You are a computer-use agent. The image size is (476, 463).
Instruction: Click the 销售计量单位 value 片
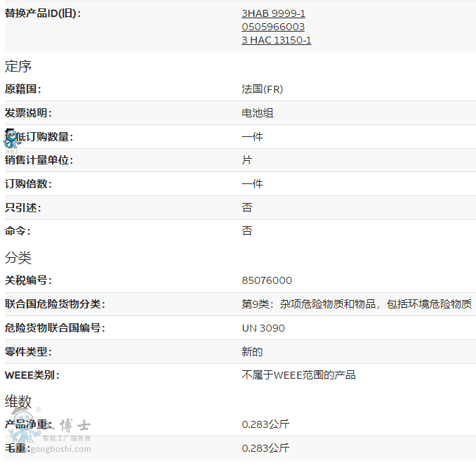pyautogui.click(x=246, y=160)
